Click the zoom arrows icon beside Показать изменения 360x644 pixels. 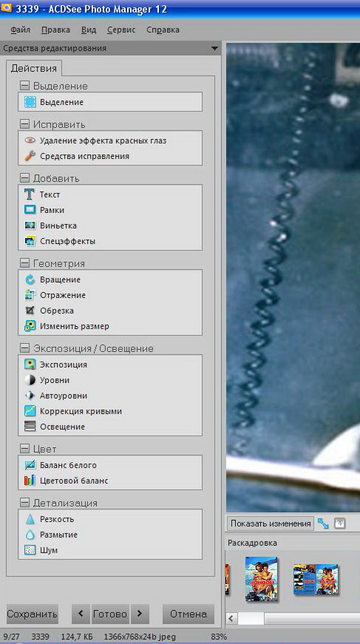click(x=324, y=523)
